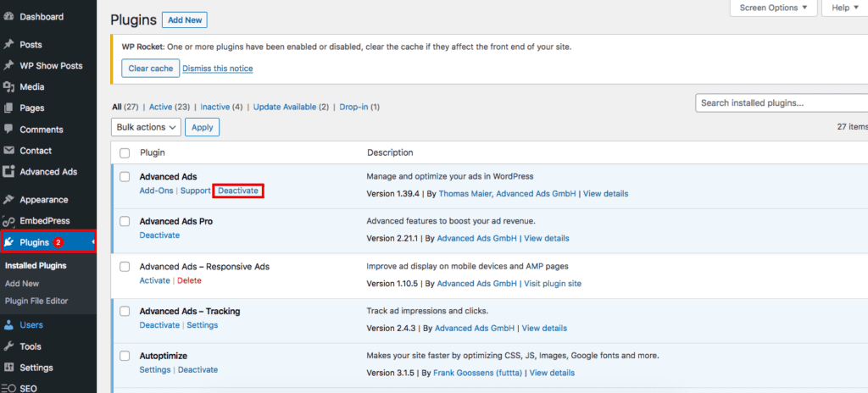The width and height of the screenshot is (868, 393).
Task: Click the Settings sliders icon
Action: click(x=8, y=368)
